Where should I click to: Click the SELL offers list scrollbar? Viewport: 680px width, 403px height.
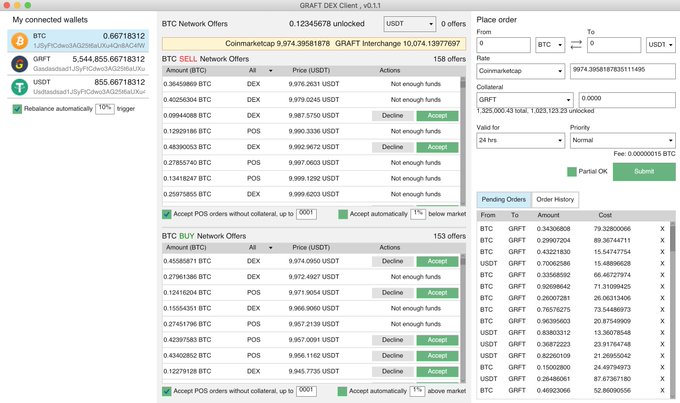[463, 141]
